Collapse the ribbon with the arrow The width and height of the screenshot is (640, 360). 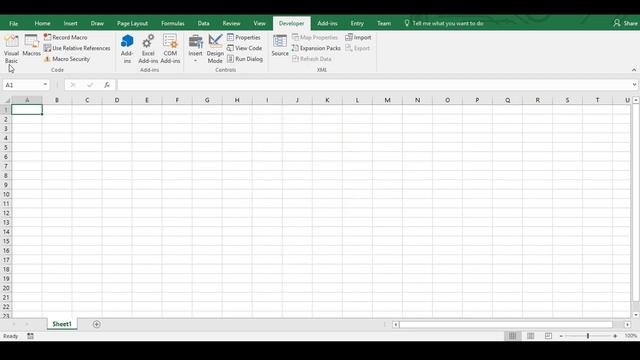[x=634, y=70]
